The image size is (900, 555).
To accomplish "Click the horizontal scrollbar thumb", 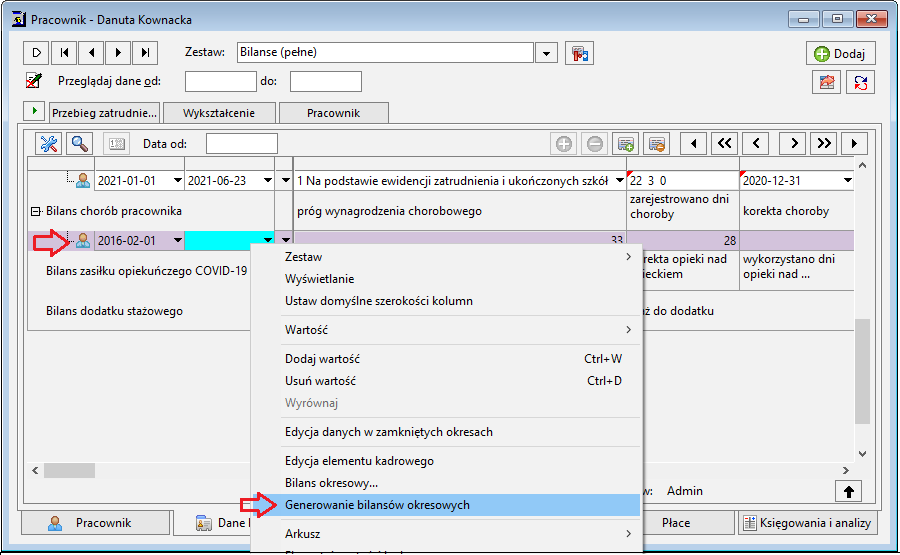I will tap(69, 471).
